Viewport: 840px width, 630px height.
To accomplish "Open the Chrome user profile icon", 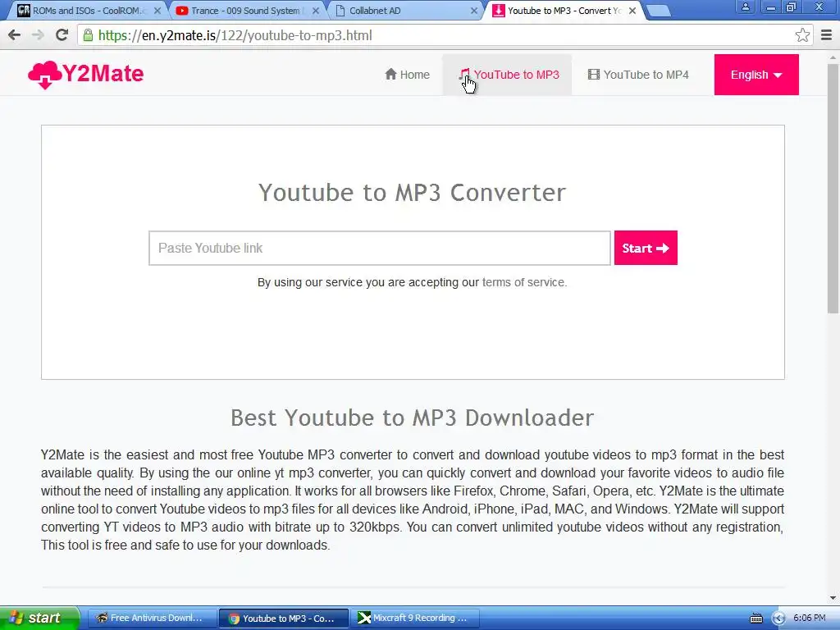I will [745, 7].
